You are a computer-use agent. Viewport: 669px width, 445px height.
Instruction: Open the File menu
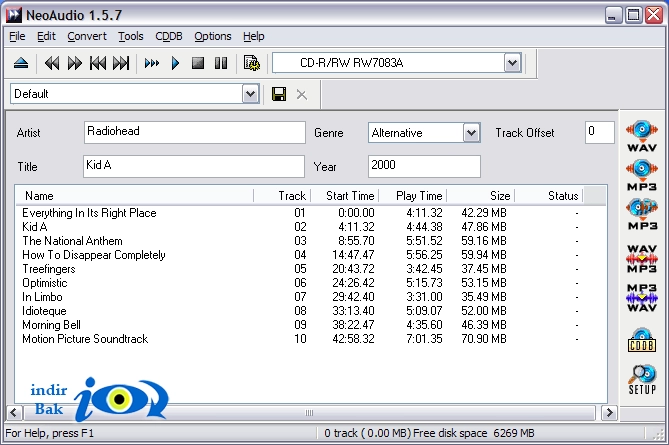(x=17, y=36)
